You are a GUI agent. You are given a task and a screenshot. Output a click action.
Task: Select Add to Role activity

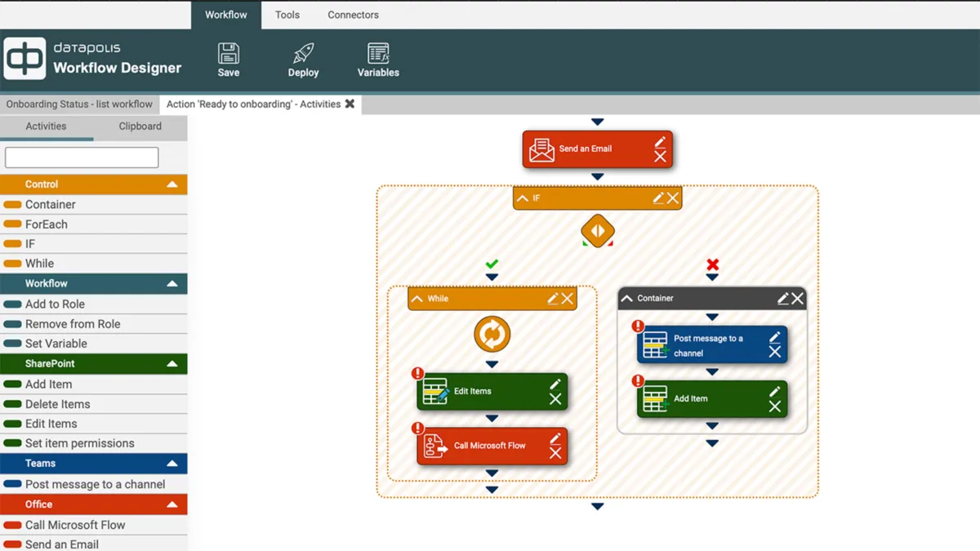coord(93,304)
